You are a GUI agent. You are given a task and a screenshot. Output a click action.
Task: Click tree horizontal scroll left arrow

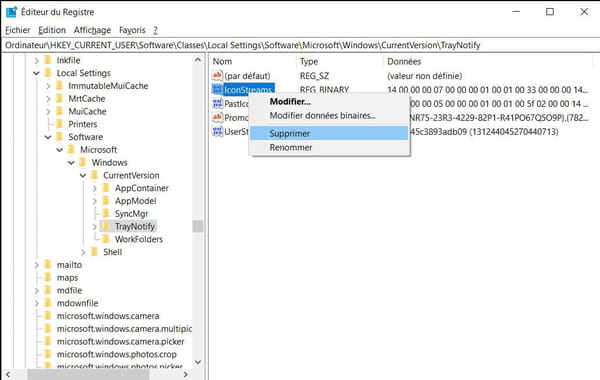click(x=8, y=374)
